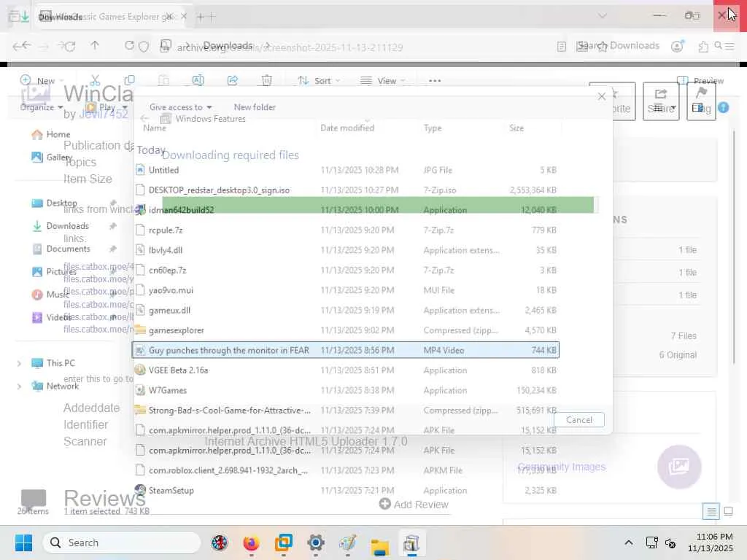
Task: Open the Sort dropdown menu
Action: pos(318,80)
